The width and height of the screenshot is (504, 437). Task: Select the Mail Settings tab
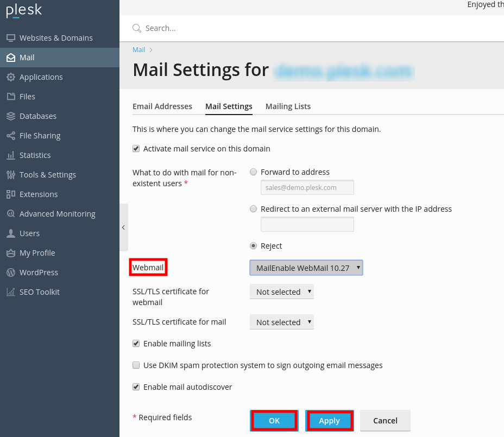pos(229,106)
